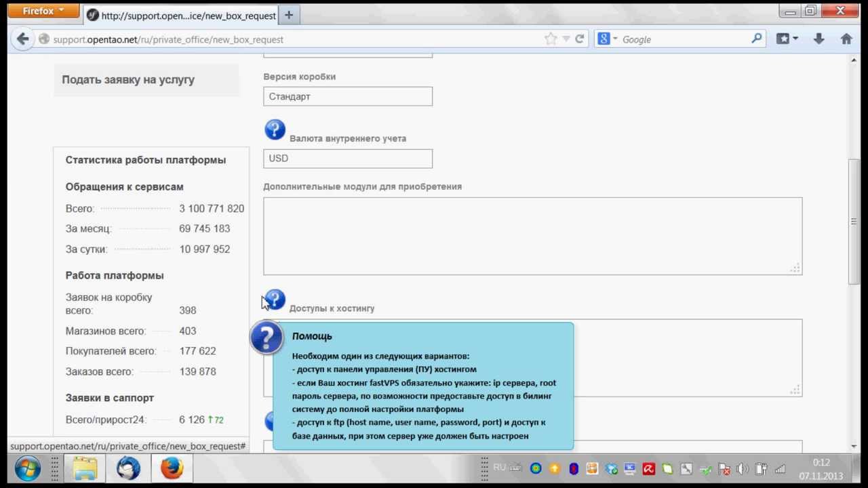868x488 pixels.
Task: Click the daily value 10 997 952
Action: 204,249
